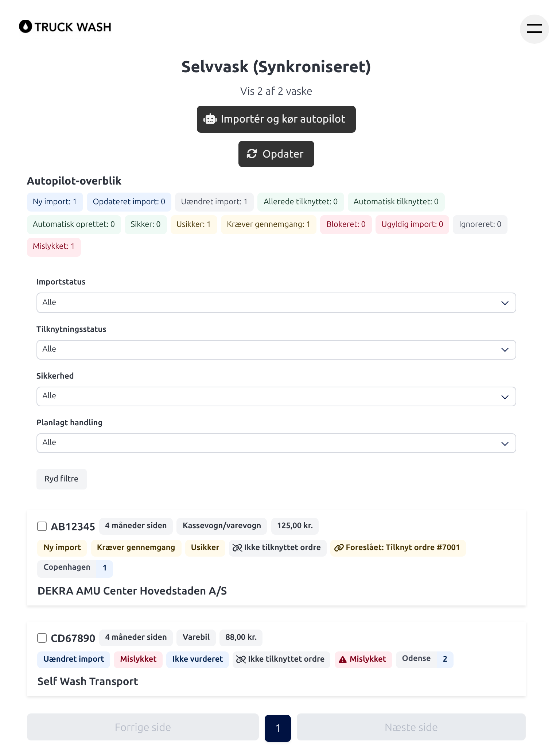This screenshot has height=747, width=560.
Task: Click warning triangle icon on Mislykket badge
Action: coord(343,659)
